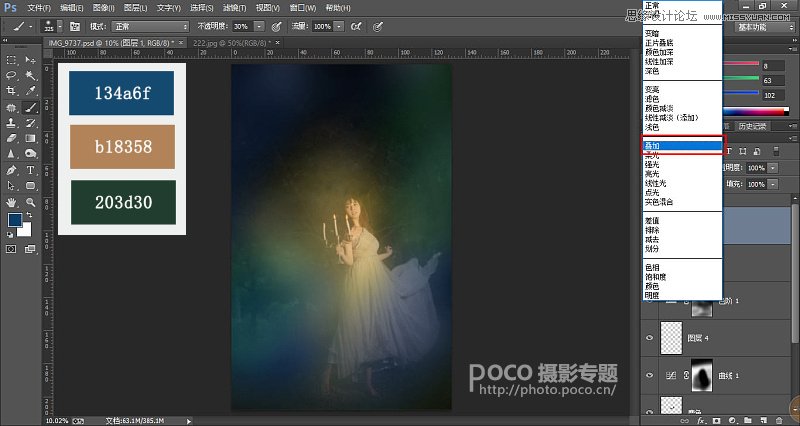Screen dimensions: 800x426
Task: Click the foreground color swatch
Action: (14, 220)
